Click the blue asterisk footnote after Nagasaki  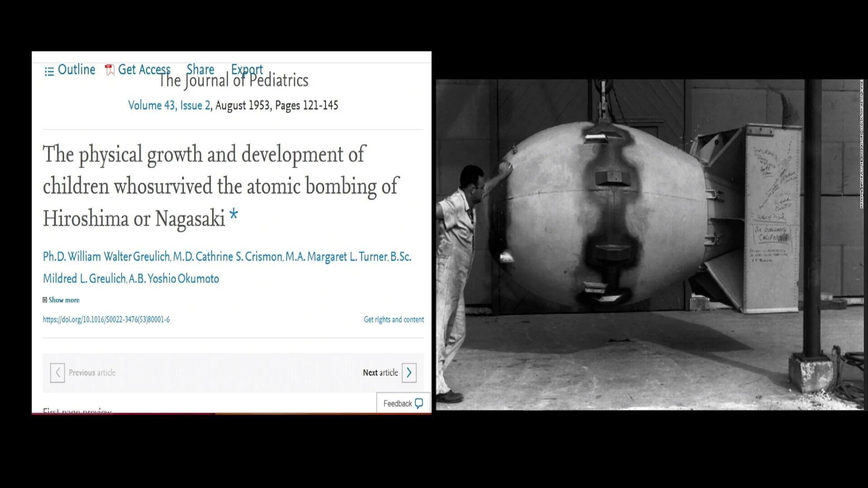233,214
